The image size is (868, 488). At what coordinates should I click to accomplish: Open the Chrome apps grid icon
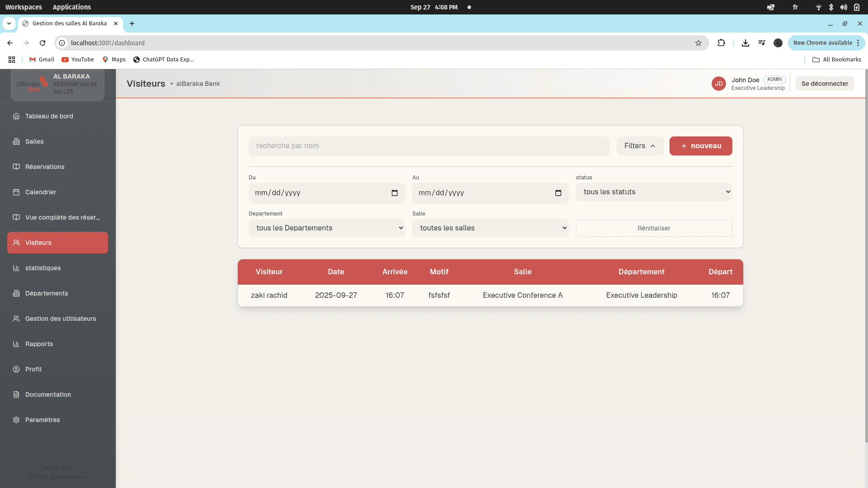(12, 60)
